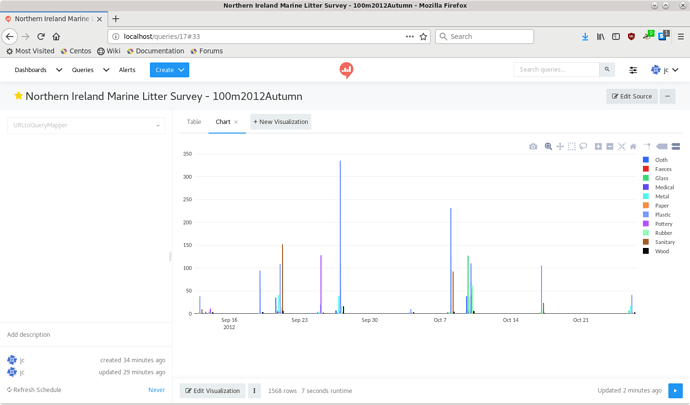Open Firefox downloads arrow icon
The image size is (690, 405).
pyautogui.click(x=585, y=37)
